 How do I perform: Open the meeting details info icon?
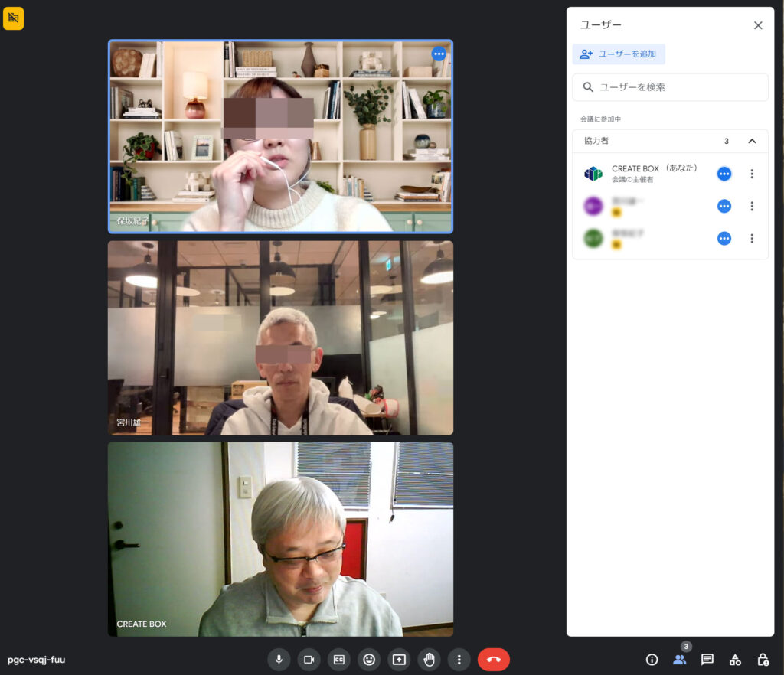(x=652, y=660)
